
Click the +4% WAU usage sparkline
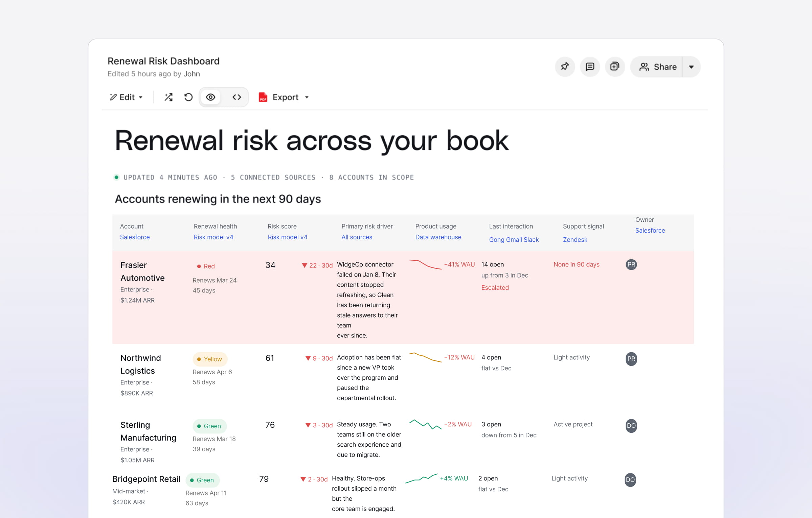421,478
